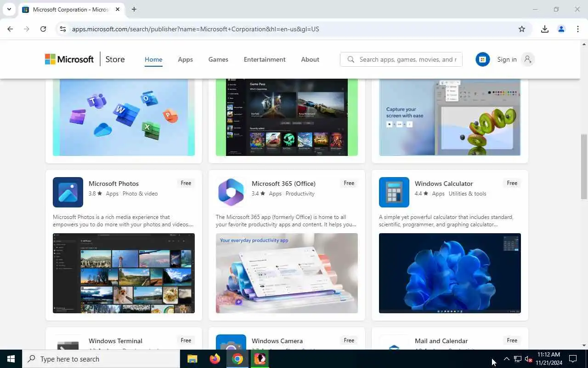Select the Entertainment tab in Store navigation

click(265, 59)
